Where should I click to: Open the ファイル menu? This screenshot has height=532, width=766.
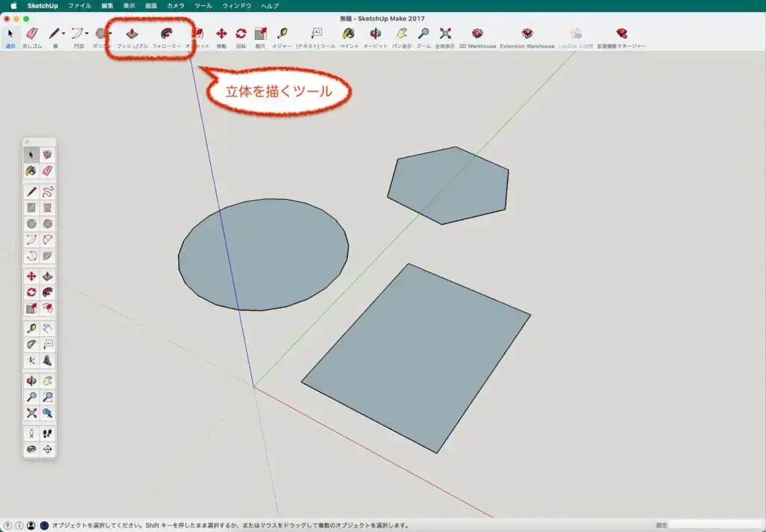click(79, 6)
